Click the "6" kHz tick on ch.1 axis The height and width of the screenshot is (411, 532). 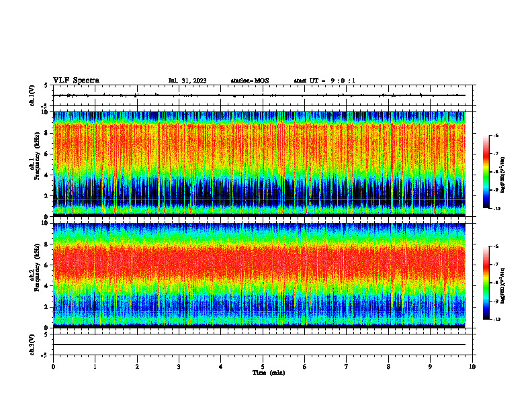coord(47,154)
